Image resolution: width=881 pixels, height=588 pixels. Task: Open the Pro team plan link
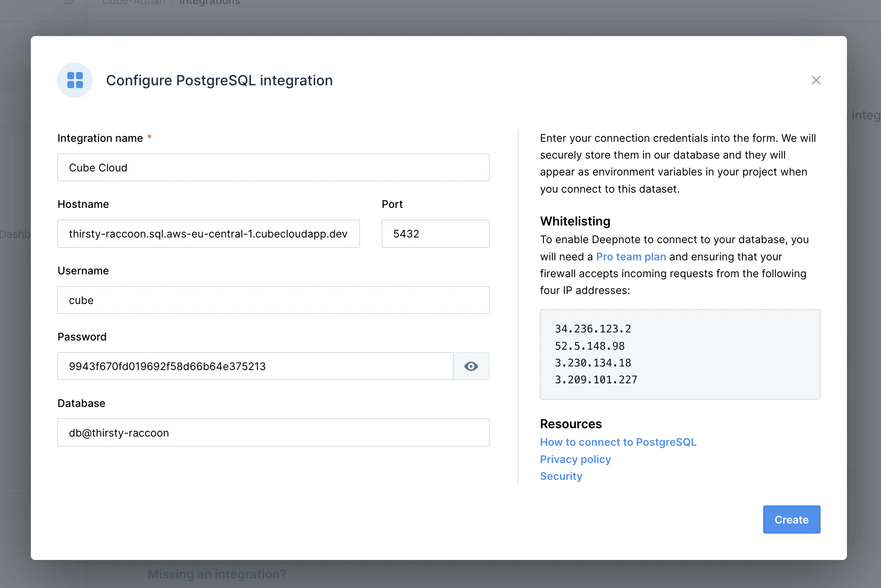coord(631,257)
